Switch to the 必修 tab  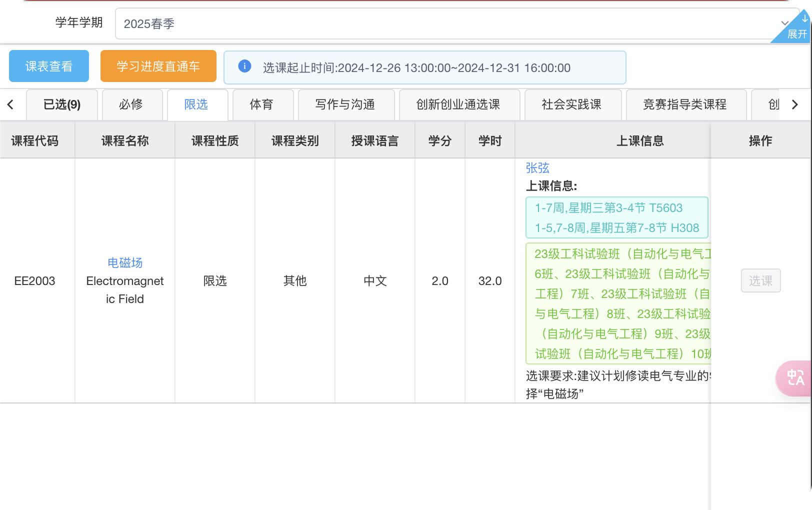pyautogui.click(x=131, y=104)
